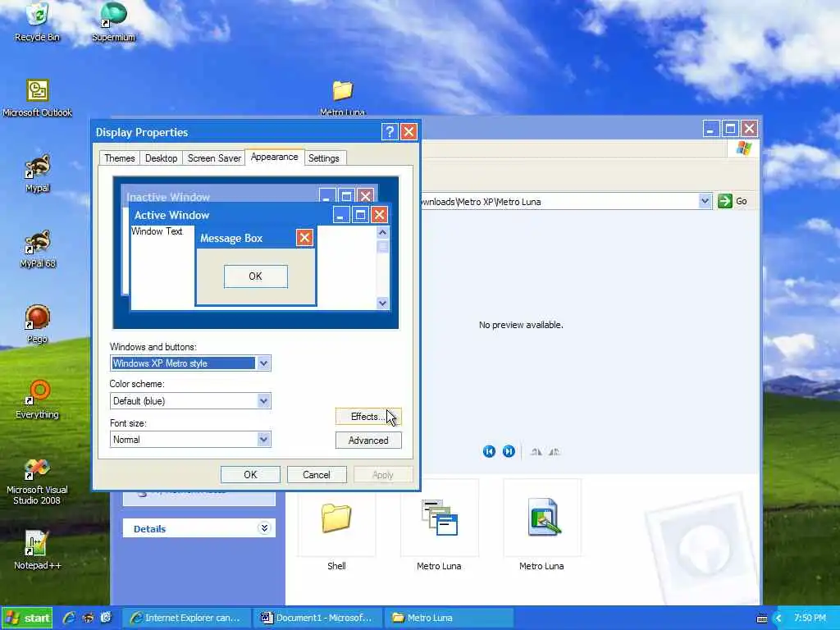
Task: Click the third Quick Launch icon
Action: point(106,618)
